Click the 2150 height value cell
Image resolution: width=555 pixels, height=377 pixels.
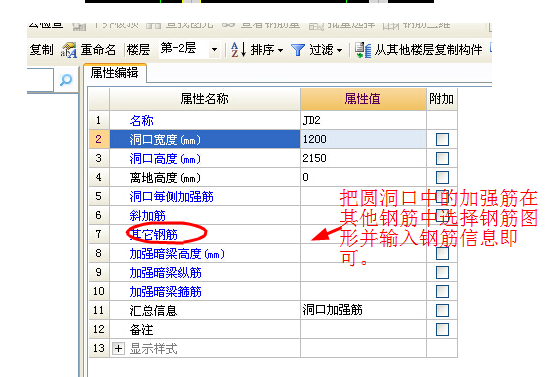click(x=363, y=158)
